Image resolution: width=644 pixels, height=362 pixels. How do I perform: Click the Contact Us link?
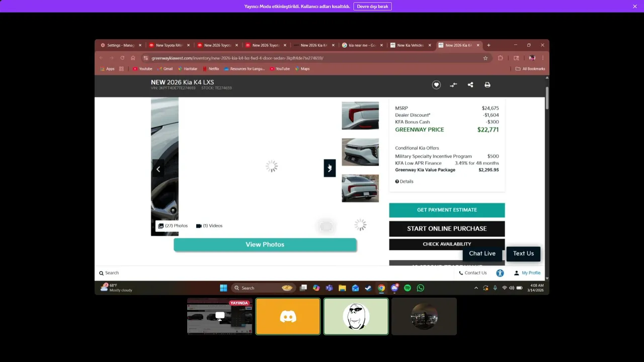pos(473,273)
